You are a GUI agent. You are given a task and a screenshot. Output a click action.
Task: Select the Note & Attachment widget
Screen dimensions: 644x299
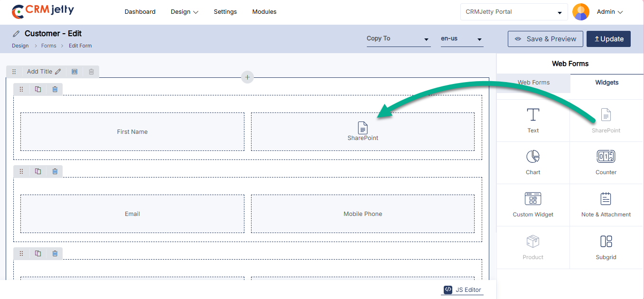click(x=606, y=205)
